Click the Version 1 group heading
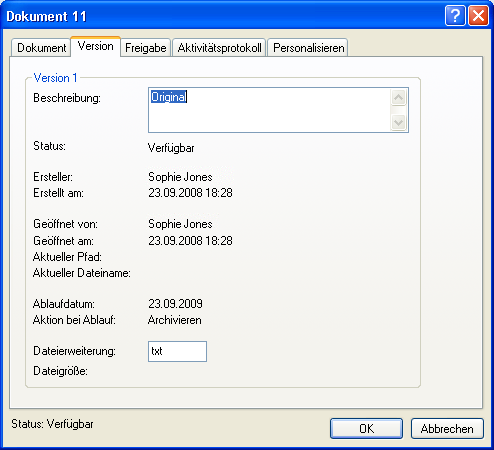494x450 pixels. (55, 78)
